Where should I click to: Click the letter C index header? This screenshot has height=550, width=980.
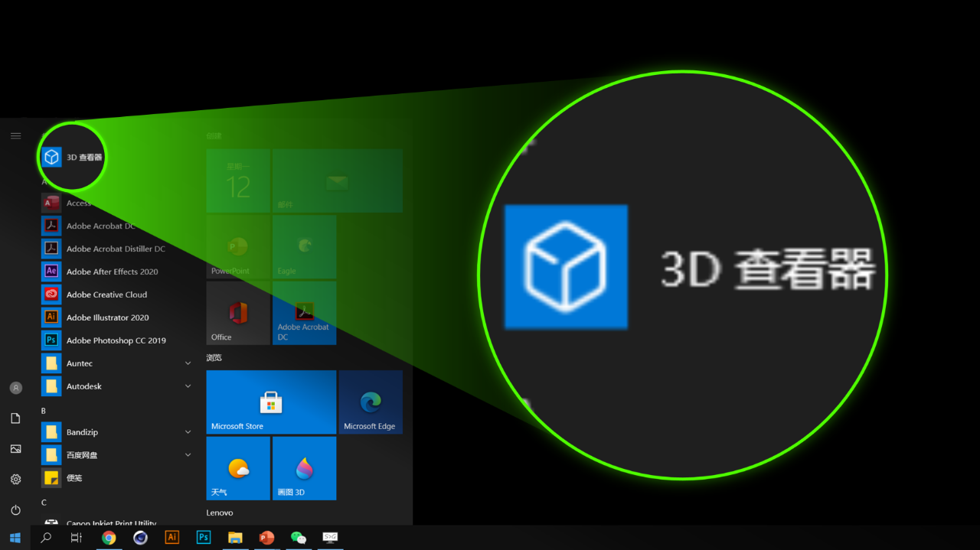[x=44, y=503]
